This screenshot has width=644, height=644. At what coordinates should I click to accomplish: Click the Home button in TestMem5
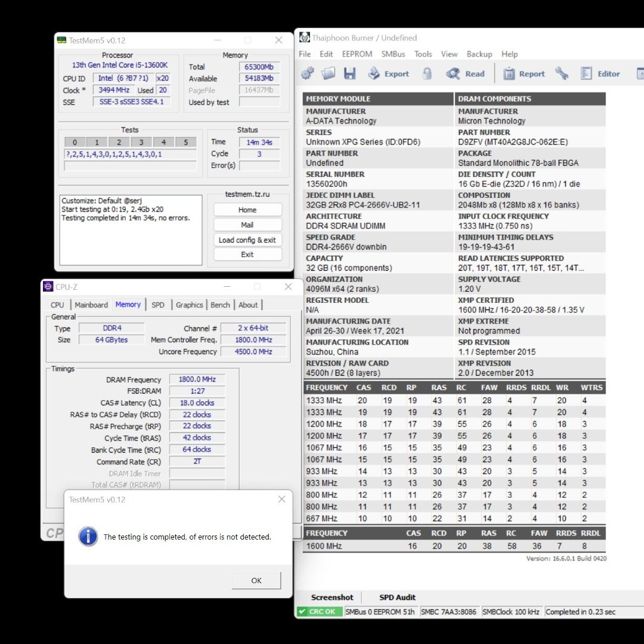247,210
